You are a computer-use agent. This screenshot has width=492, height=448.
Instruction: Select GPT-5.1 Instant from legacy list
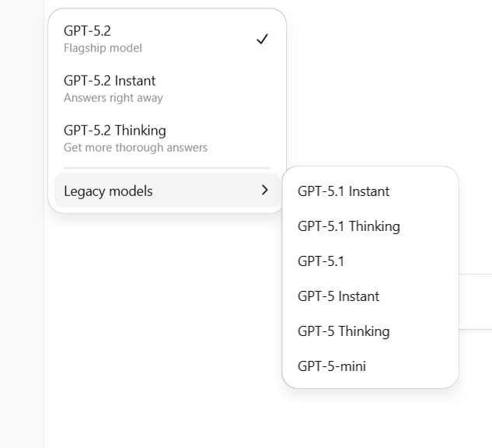click(344, 191)
